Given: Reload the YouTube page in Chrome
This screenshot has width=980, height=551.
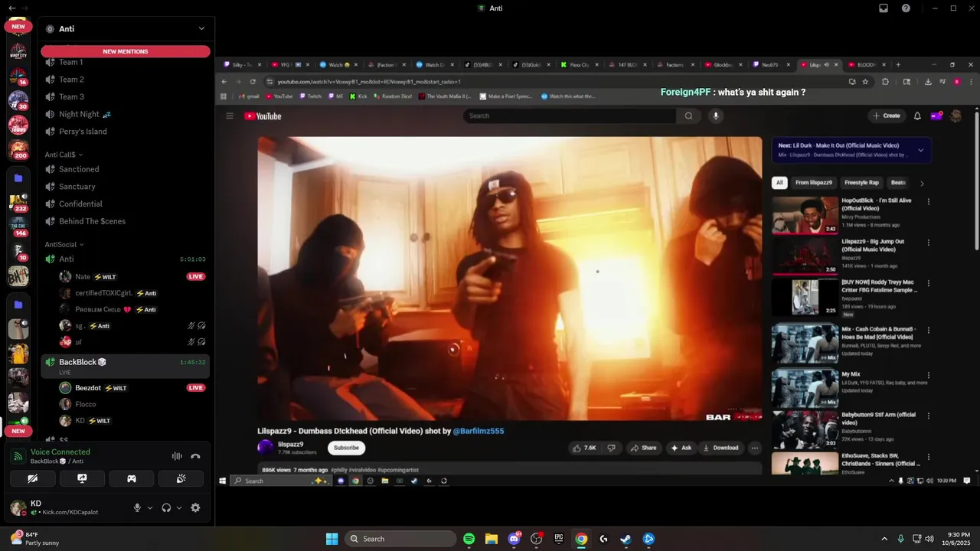Looking at the screenshot, I should point(253,82).
